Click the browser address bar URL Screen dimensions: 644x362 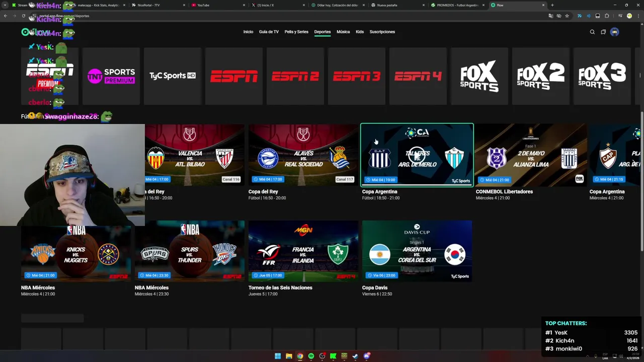click(x=64, y=16)
